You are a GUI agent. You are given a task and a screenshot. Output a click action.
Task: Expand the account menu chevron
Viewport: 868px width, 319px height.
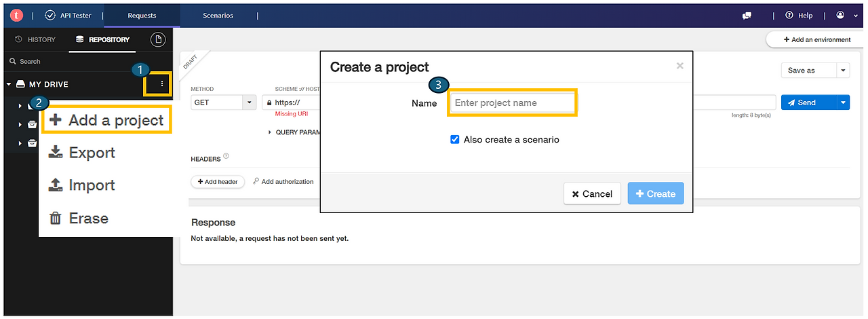(x=856, y=16)
